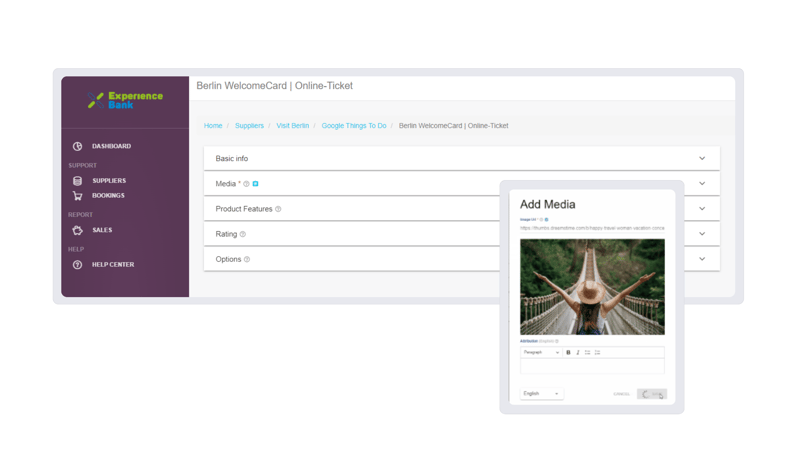Toggle bold formatting in Attribution editor

tap(568, 352)
